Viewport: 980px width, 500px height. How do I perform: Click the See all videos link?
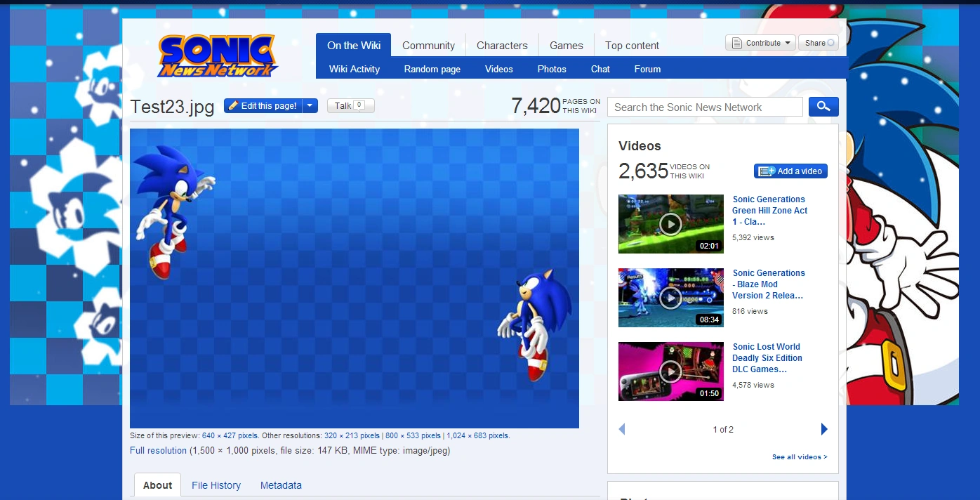tap(799, 457)
